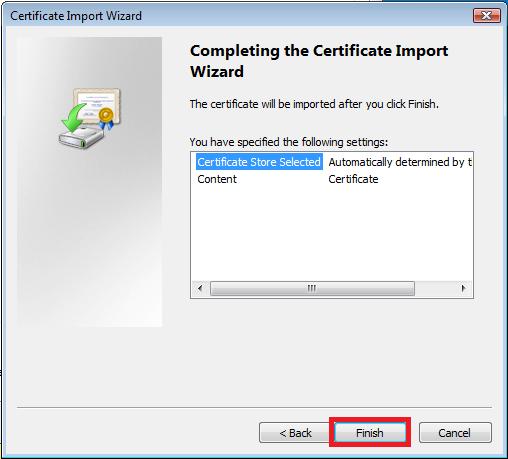Go back with the < Back button
508x459 pixels.
tap(295, 433)
